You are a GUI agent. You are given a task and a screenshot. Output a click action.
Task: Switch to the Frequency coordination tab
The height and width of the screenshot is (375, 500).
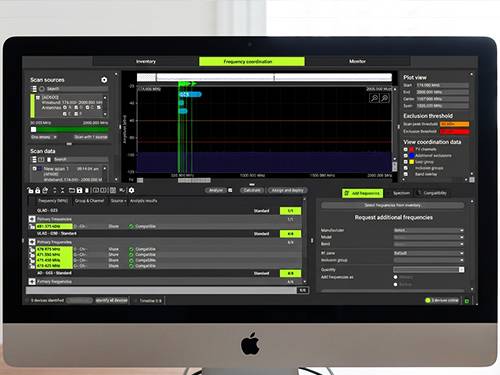point(252,61)
